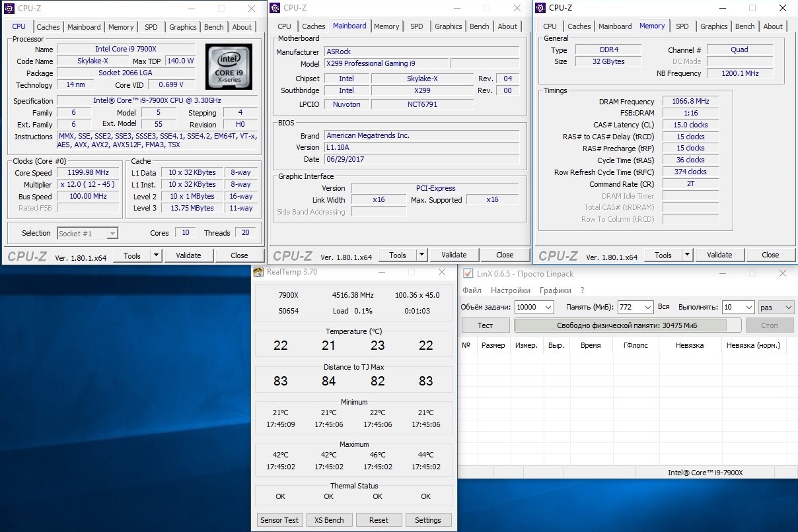Open the Графики menu in LinX
Image resolution: width=798 pixels, height=532 pixels.
pyautogui.click(x=556, y=290)
